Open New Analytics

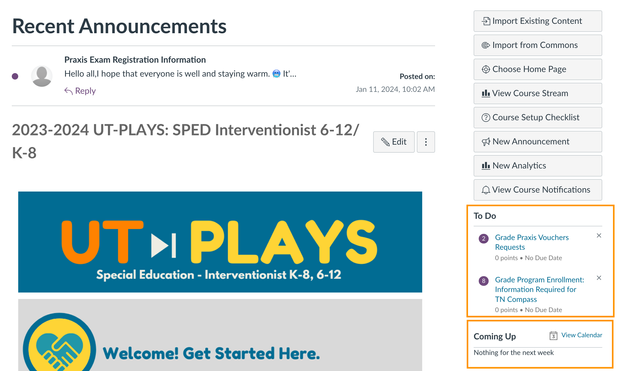(x=537, y=166)
